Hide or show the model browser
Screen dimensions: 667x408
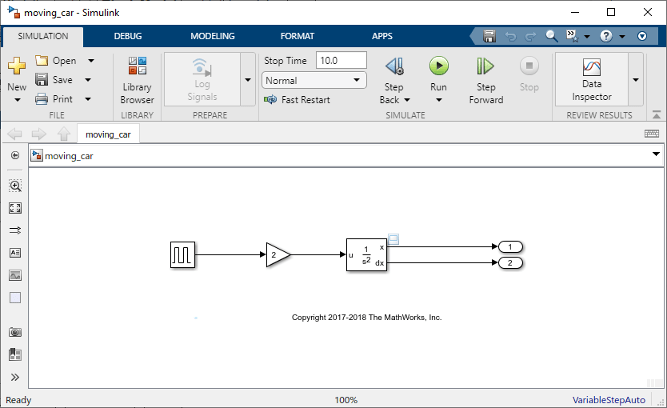click(x=15, y=155)
